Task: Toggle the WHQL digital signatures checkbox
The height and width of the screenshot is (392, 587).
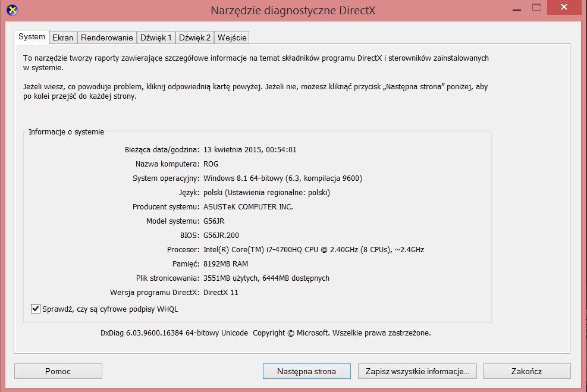Action: pos(36,309)
